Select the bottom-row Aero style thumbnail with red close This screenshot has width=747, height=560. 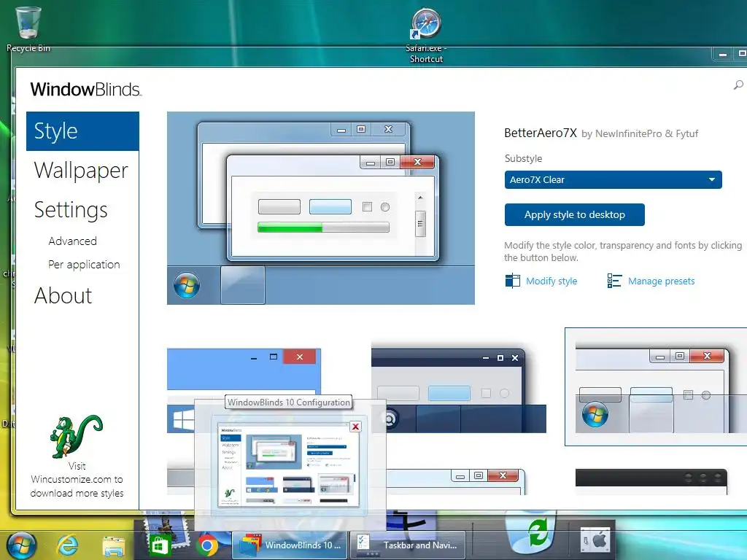coord(455,481)
